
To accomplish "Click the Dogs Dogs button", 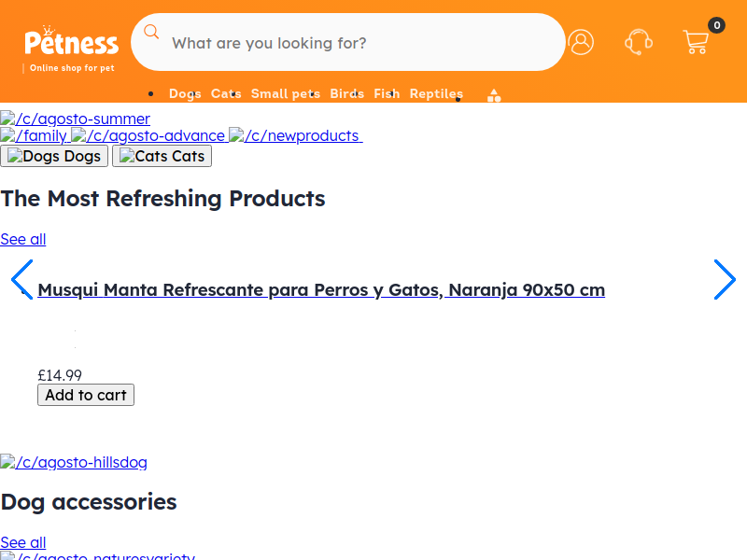I will (54, 156).
